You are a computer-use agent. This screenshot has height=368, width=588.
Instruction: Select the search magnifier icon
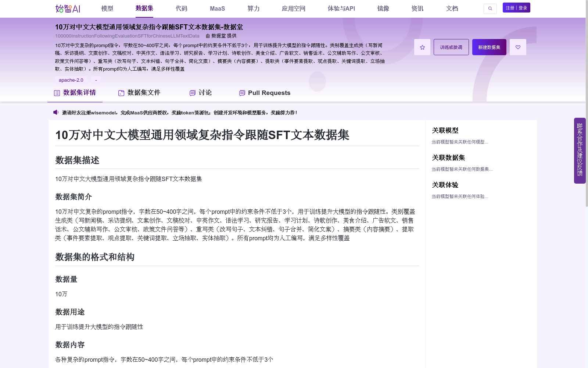[490, 8]
